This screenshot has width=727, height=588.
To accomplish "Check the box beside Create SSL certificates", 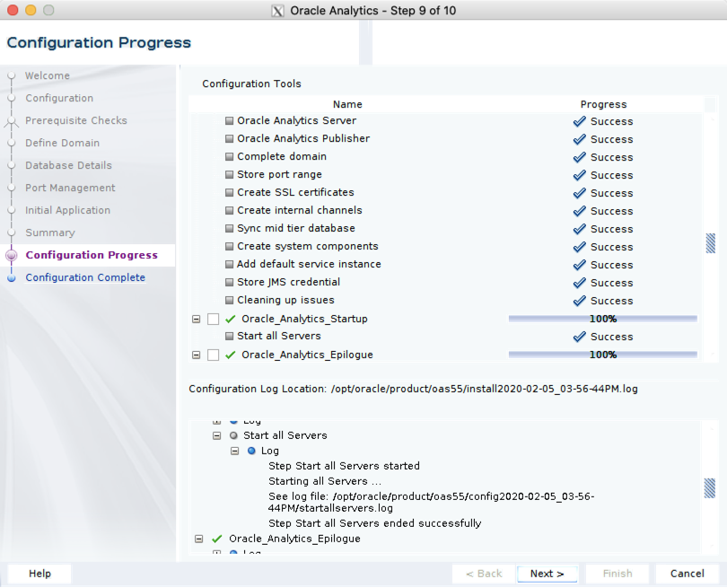I will click(x=229, y=193).
